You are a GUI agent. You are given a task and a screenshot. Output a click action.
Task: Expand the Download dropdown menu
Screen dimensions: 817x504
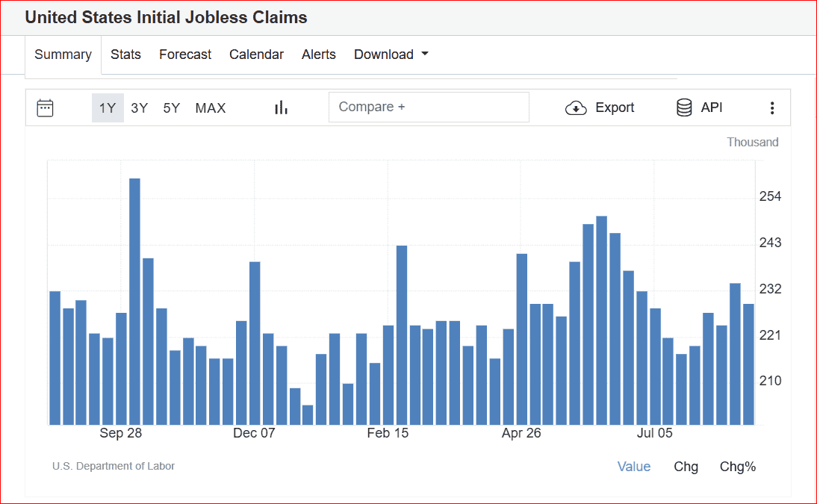tap(391, 55)
